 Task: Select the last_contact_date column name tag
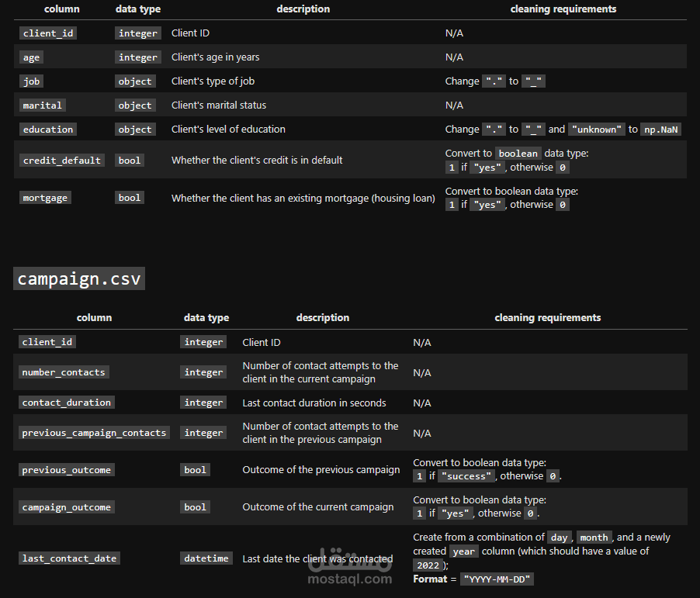click(x=69, y=558)
